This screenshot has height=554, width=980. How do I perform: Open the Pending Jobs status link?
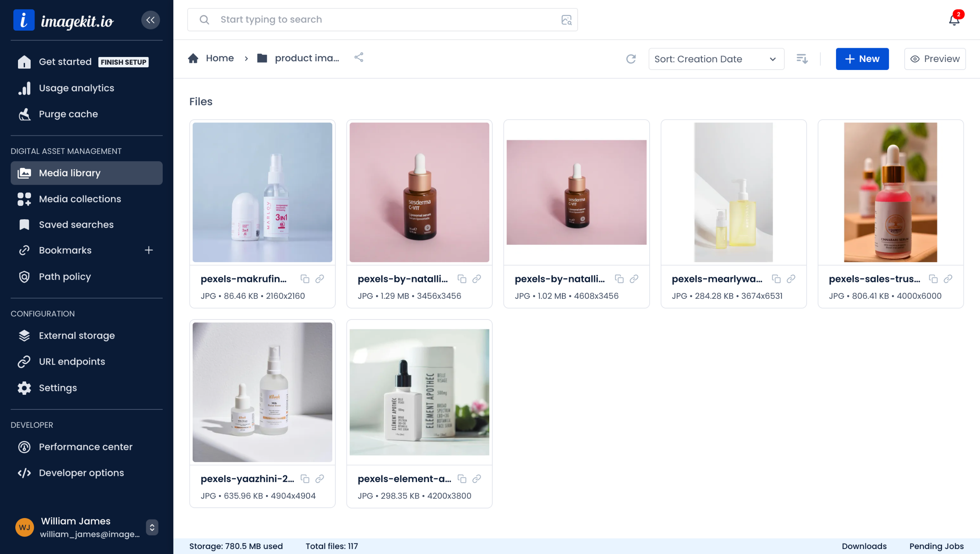pyautogui.click(x=936, y=546)
